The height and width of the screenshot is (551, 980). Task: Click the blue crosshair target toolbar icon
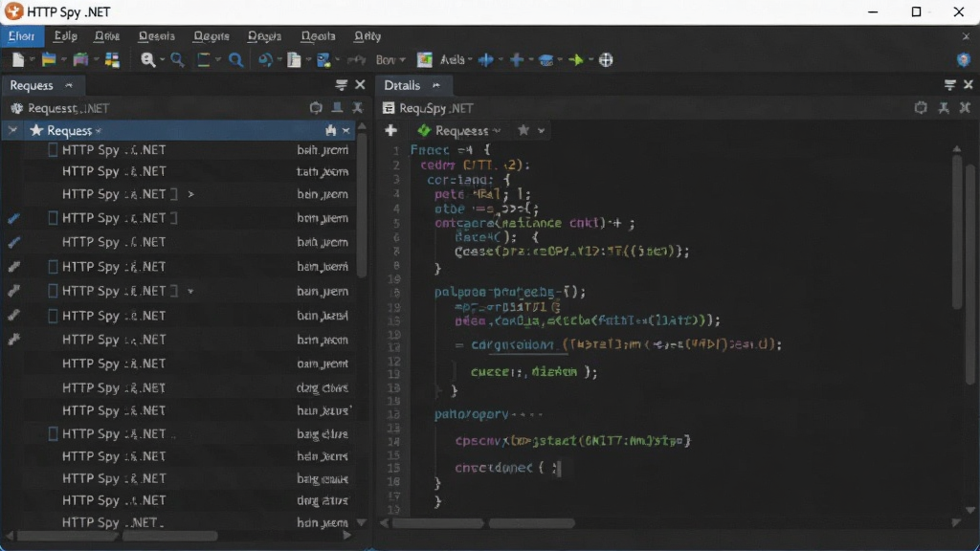point(485,60)
